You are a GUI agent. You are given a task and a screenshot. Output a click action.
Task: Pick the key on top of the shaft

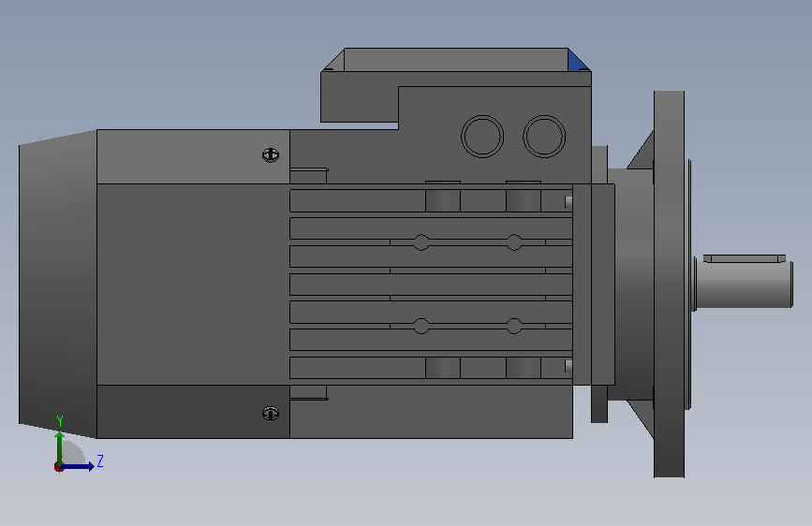point(745,257)
